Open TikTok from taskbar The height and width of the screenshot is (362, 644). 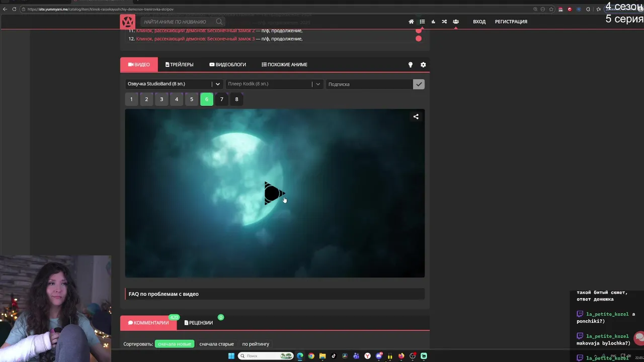[x=334, y=356]
